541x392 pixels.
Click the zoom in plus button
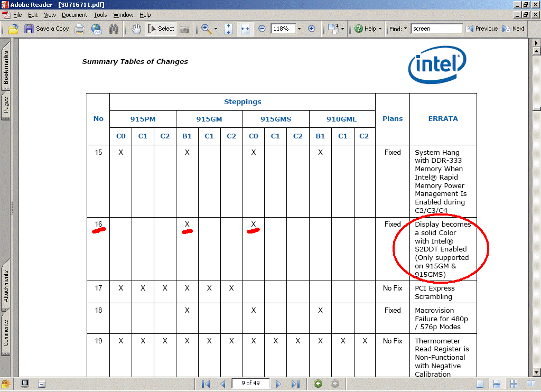tap(312, 29)
